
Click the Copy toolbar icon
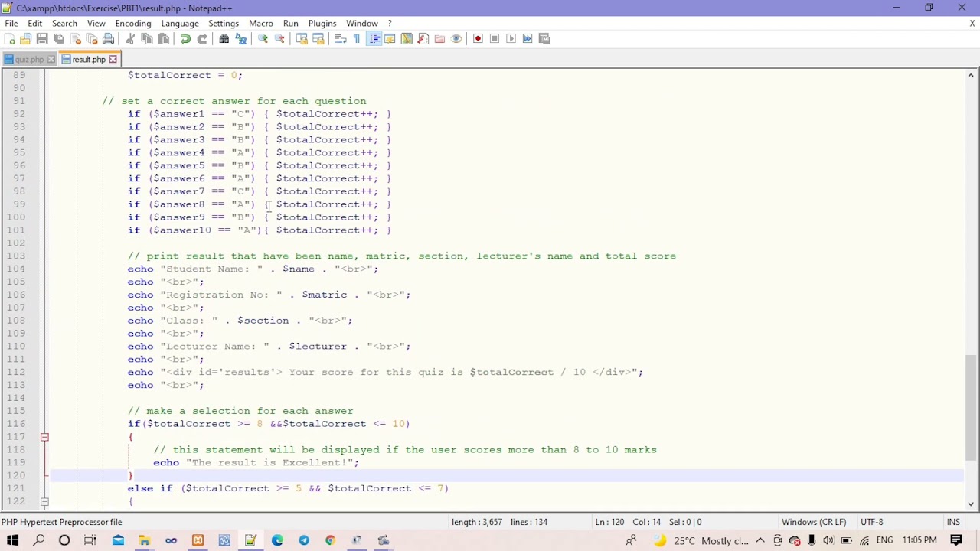(147, 39)
